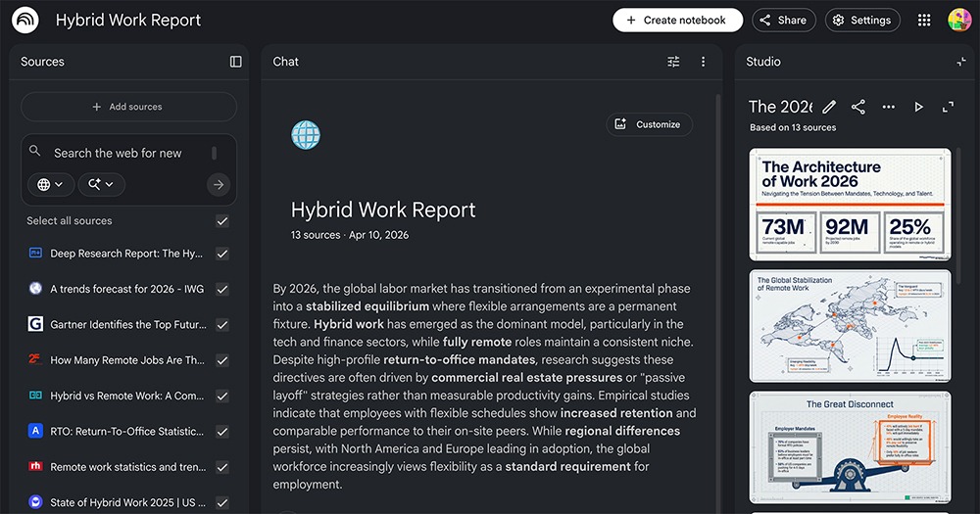This screenshot has height=514, width=980.
Task: Click the Create notebook button
Action: coord(677,20)
